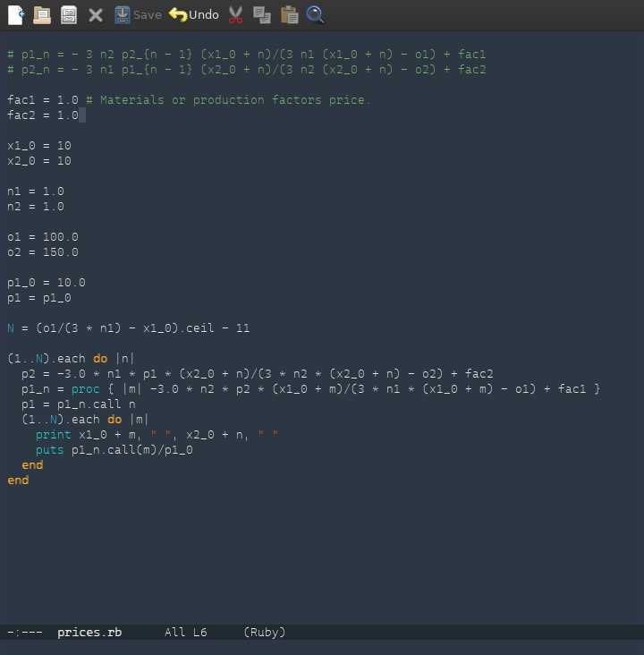Click the indented inner 'end' keyword
Viewport: 644px width, 655px height.
(32, 465)
